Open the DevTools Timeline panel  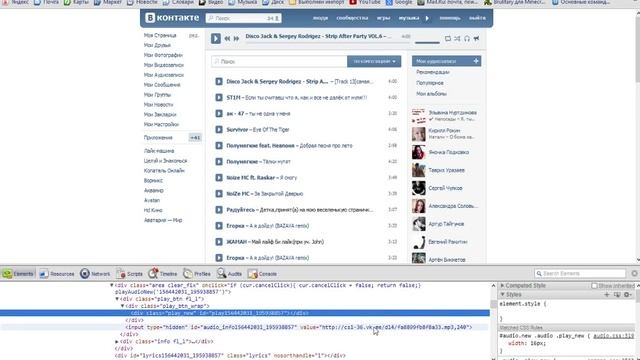163,274
